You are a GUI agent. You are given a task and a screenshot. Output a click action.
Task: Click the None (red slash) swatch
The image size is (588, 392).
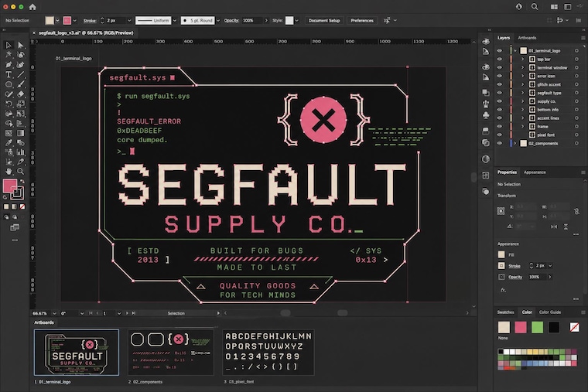pos(574,327)
